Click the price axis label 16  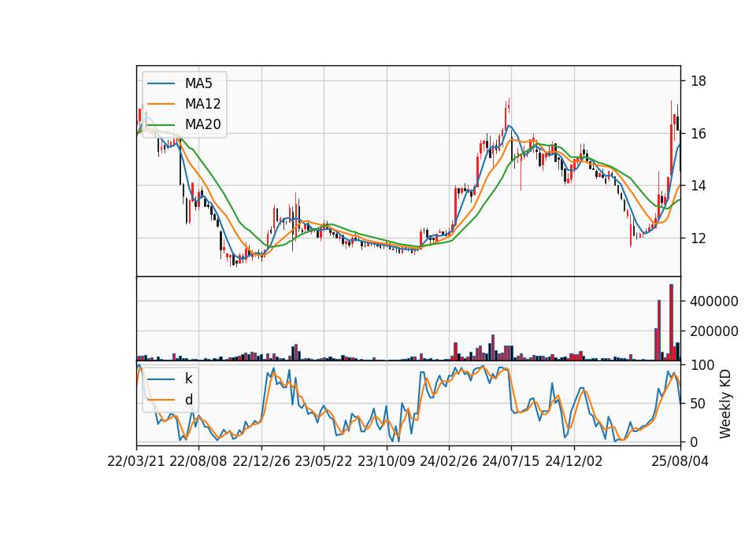click(699, 134)
